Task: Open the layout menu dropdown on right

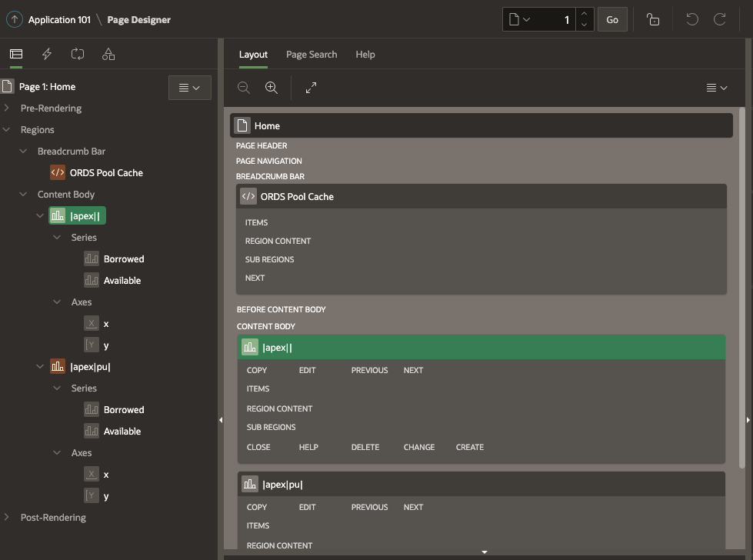Action: point(716,88)
